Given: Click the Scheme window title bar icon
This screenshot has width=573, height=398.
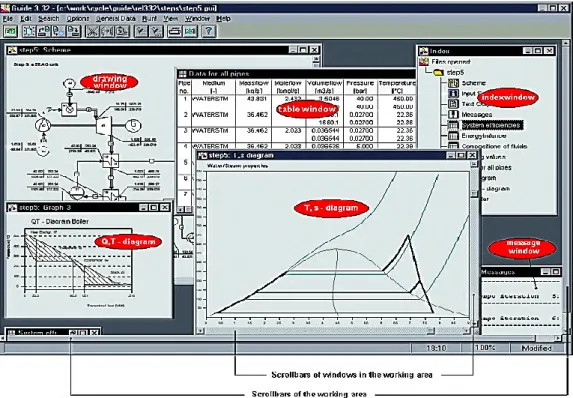Looking at the screenshot, I should 12,50.
